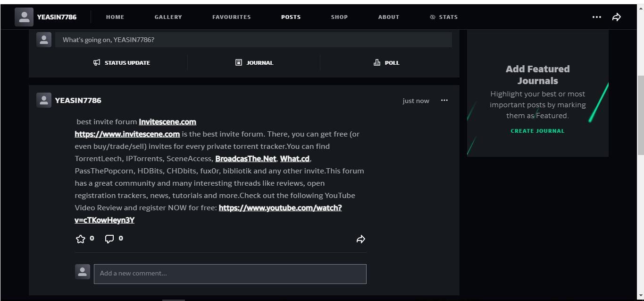Open the Invitescene.com link in post
This screenshot has height=301, width=644.
click(167, 122)
